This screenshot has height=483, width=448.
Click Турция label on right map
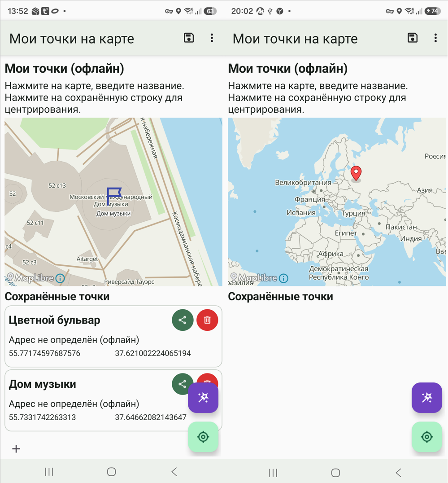click(x=353, y=213)
